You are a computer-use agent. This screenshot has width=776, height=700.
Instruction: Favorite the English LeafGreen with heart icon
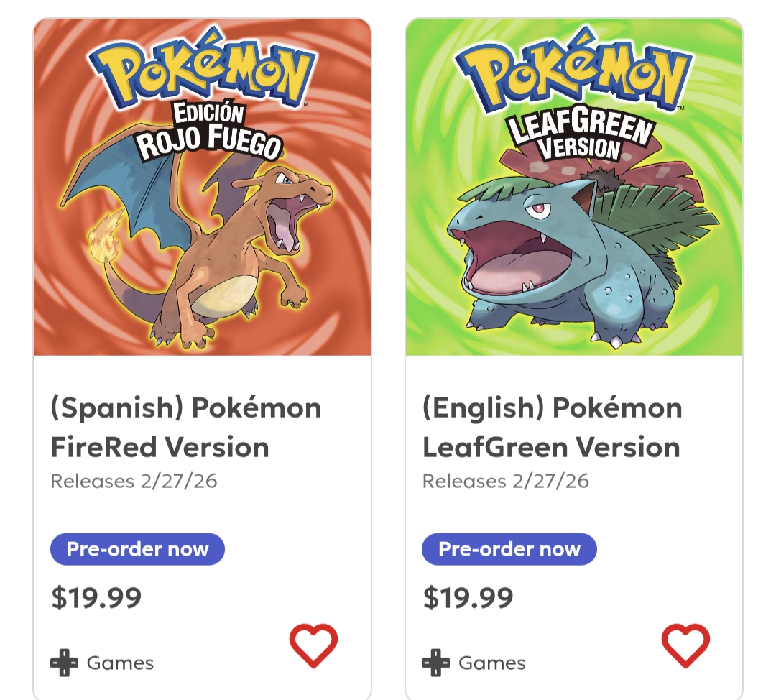click(685, 645)
